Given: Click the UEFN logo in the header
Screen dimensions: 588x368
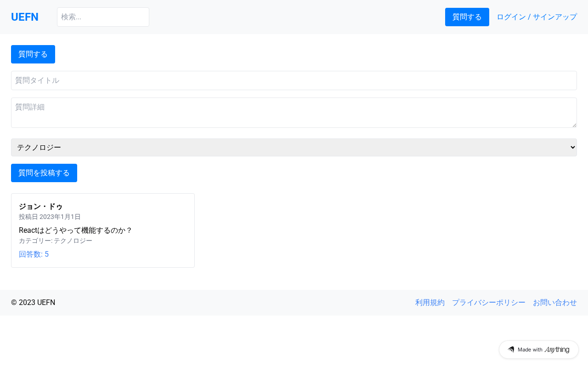Looking at the screenshot, I should click(x=25, y=17).
